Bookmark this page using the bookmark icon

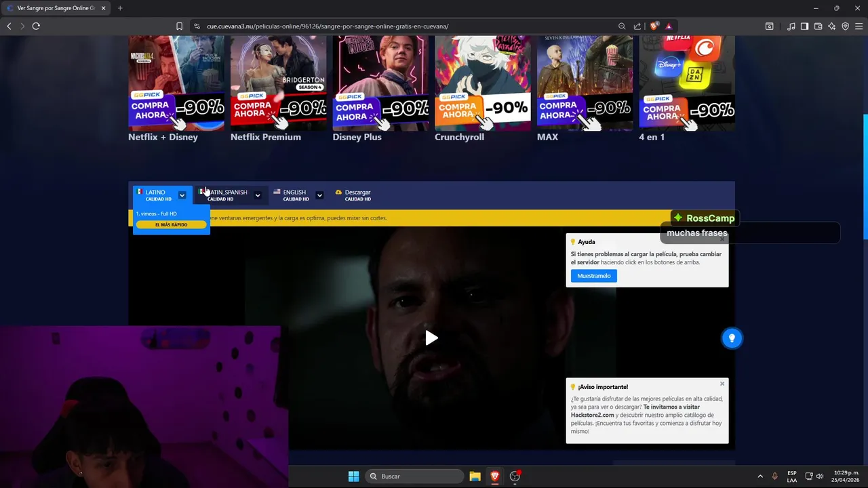179,26
